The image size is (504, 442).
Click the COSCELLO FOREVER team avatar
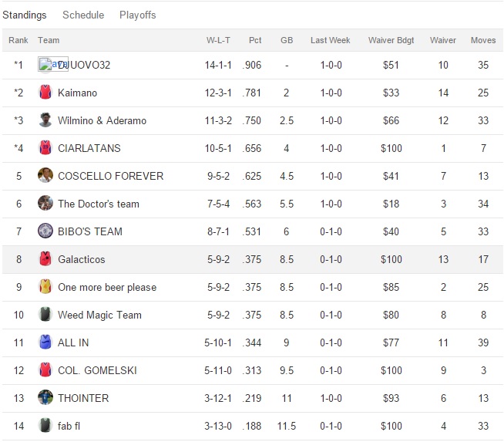[x=45, y=176]
